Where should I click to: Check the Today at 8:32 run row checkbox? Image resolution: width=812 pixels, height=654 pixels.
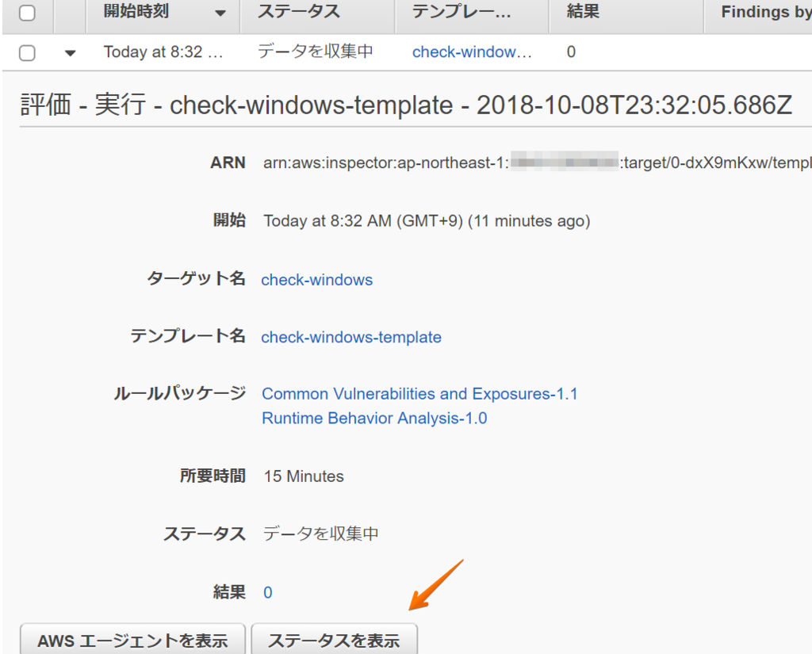(27, 52)
